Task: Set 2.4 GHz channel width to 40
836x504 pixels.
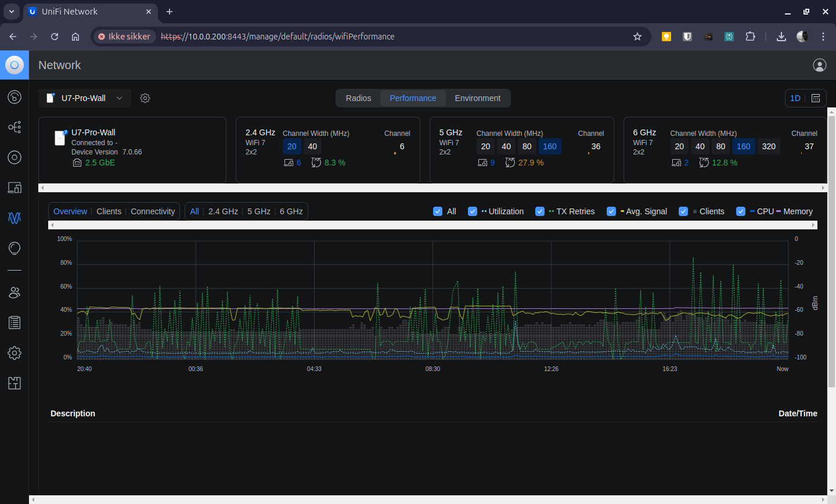Action: point(312,146)
